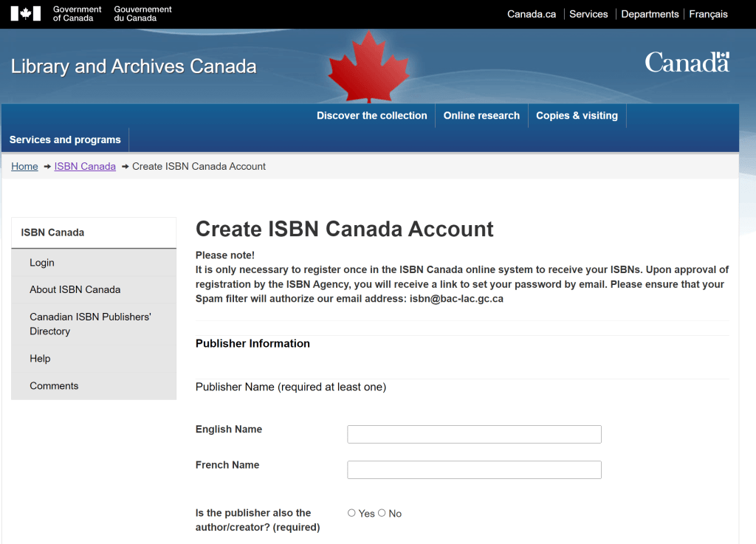
Task: Click the Home breadcrumb link
Action: click(24, 166)
